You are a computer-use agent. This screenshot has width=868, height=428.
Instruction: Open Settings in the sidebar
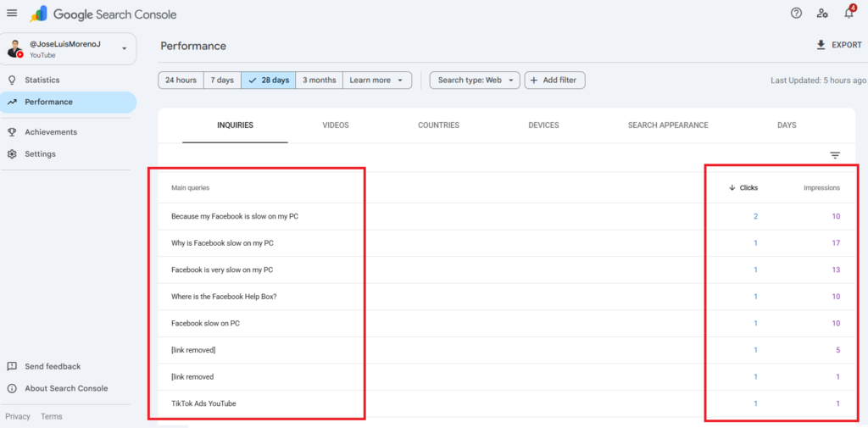point(68,154)
